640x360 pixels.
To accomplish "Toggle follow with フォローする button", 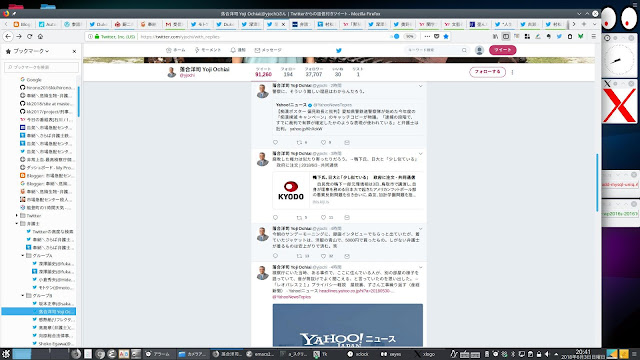I will point(487,72).
